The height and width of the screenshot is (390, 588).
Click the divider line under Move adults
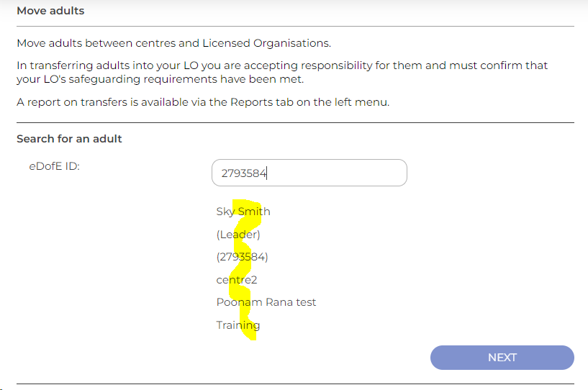click(296, 26)
